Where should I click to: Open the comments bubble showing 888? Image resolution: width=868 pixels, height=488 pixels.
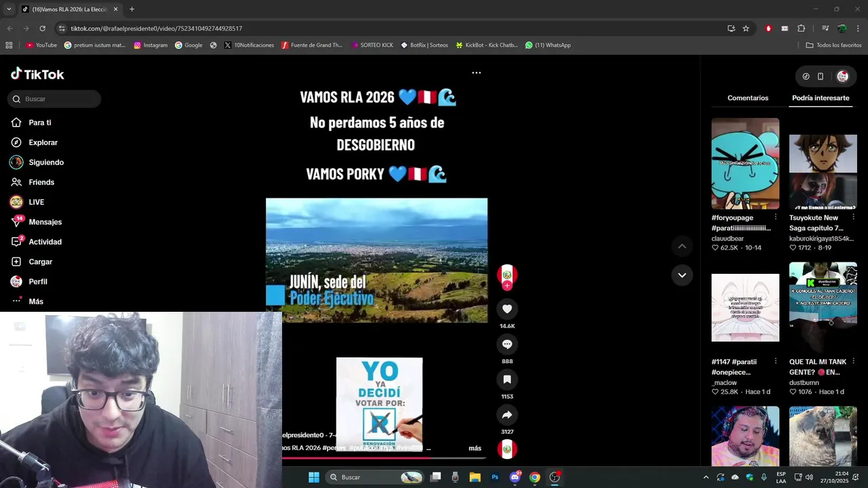[x=507, y=344]
